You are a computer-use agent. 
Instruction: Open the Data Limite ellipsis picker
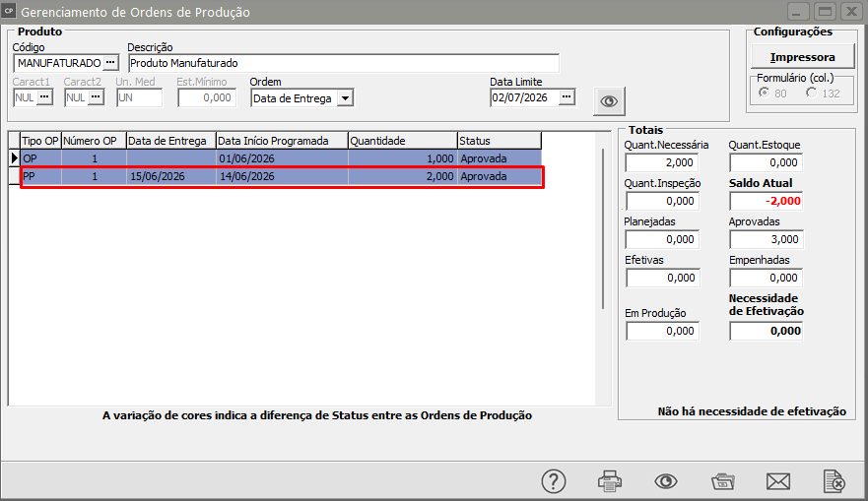pos(567,97)
